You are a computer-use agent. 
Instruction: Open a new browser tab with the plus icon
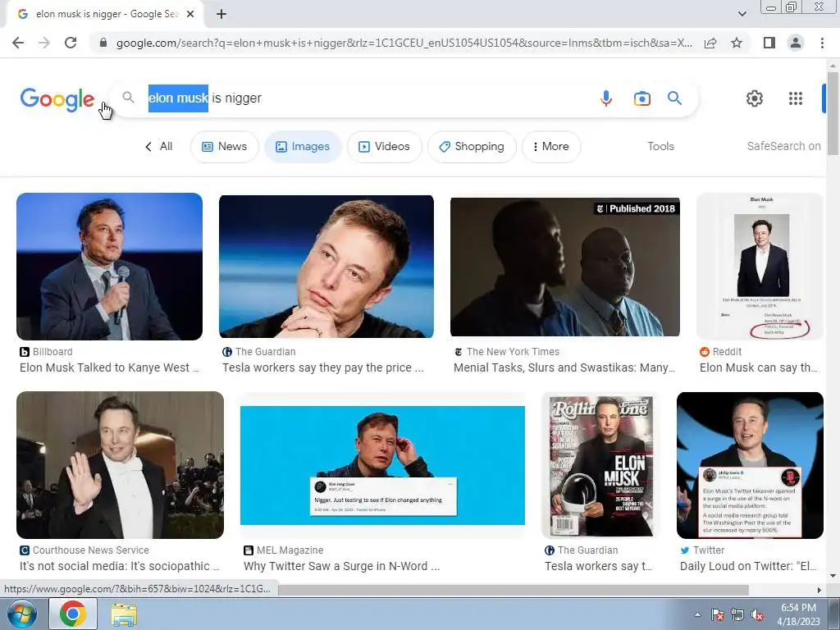pyautogui.click(x=221, y=15)
